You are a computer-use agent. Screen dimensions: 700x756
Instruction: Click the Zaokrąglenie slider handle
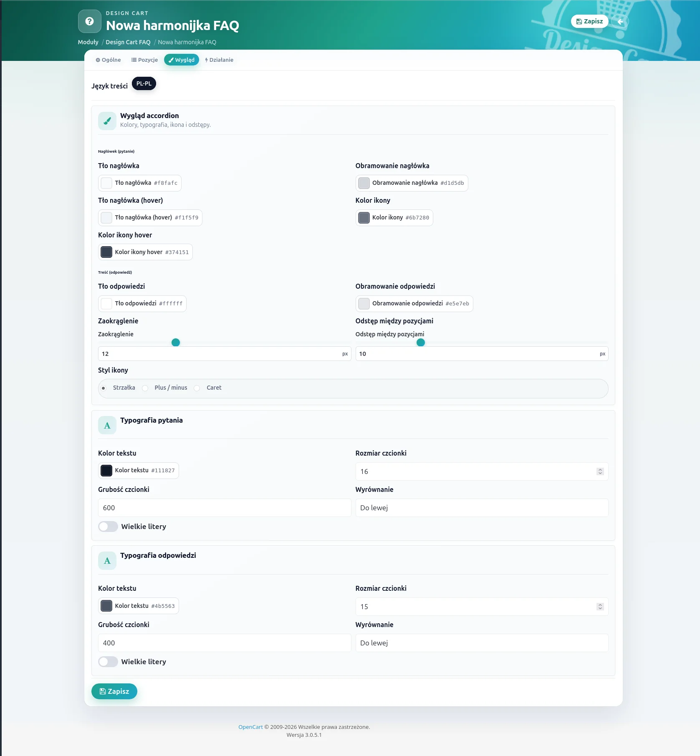(x=176, y=343)
